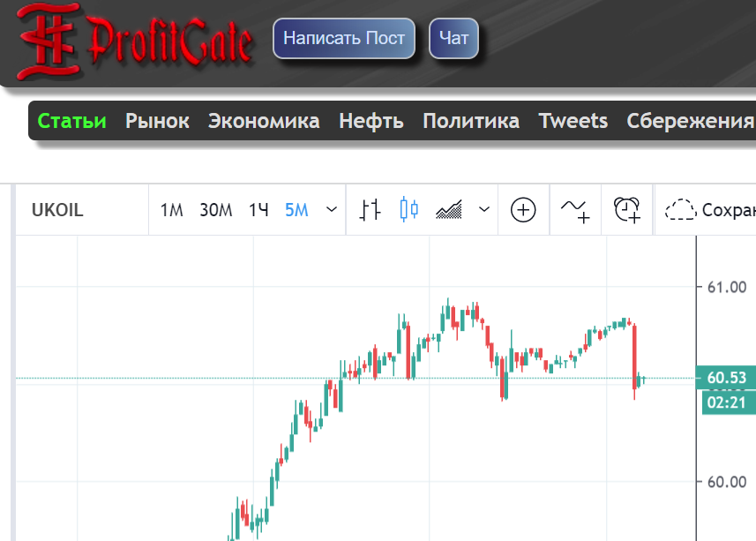
Task: Switch to the 1Ч timeframe
Action: click(x=258, y=210)
